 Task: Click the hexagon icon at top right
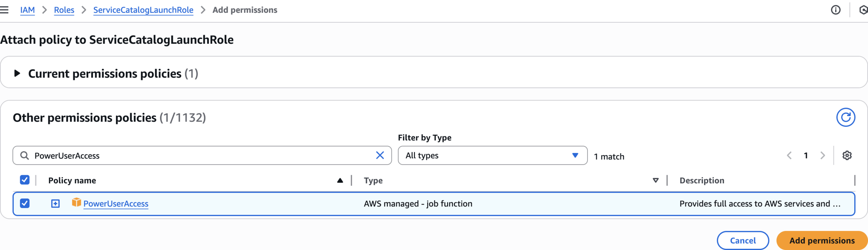tap(863, 10)
